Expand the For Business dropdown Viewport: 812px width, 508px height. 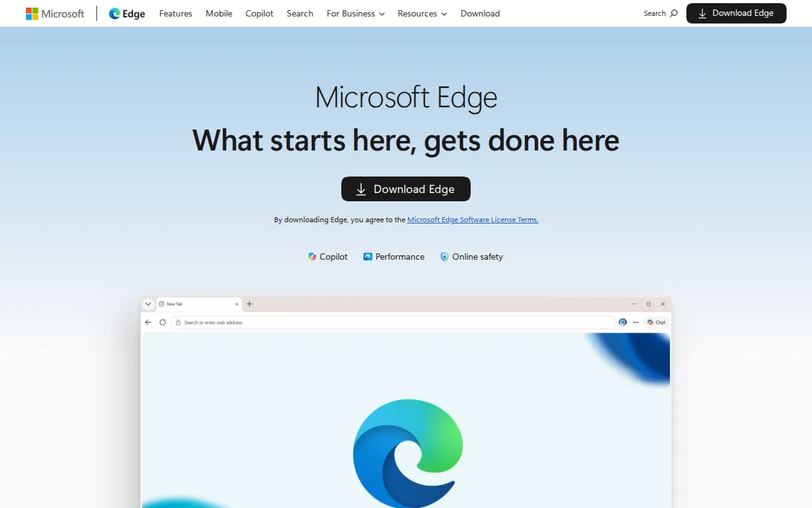click(356, 13)
